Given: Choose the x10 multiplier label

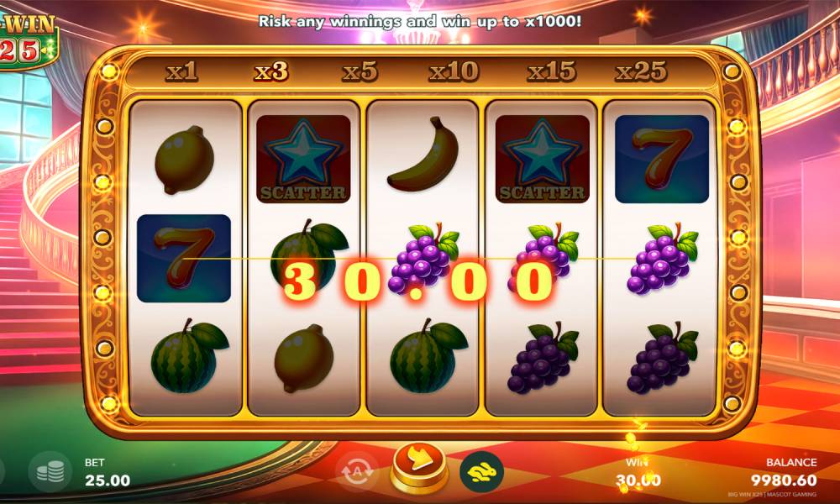Looking at the screenshot, I should [454, 71].
